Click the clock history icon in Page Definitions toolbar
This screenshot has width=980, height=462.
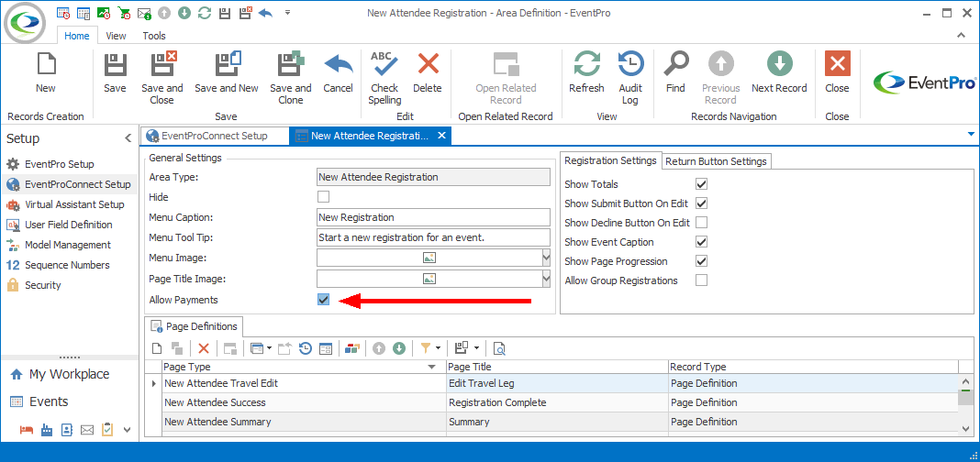(305, 348)
